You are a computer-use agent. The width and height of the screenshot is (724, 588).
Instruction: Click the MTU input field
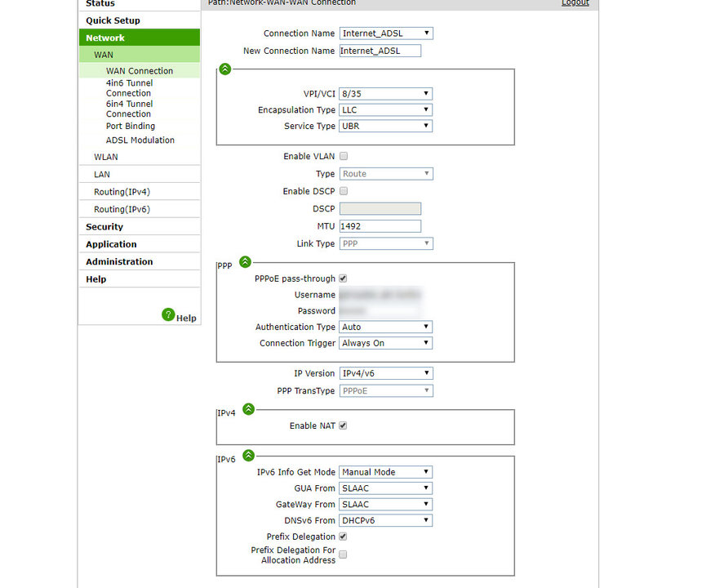[x=380, y=226]
